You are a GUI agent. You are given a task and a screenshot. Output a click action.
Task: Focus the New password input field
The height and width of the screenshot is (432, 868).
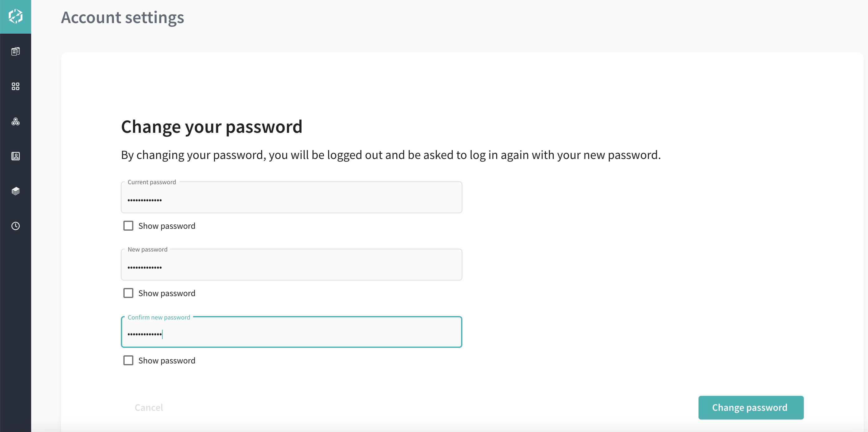(291, 265)
